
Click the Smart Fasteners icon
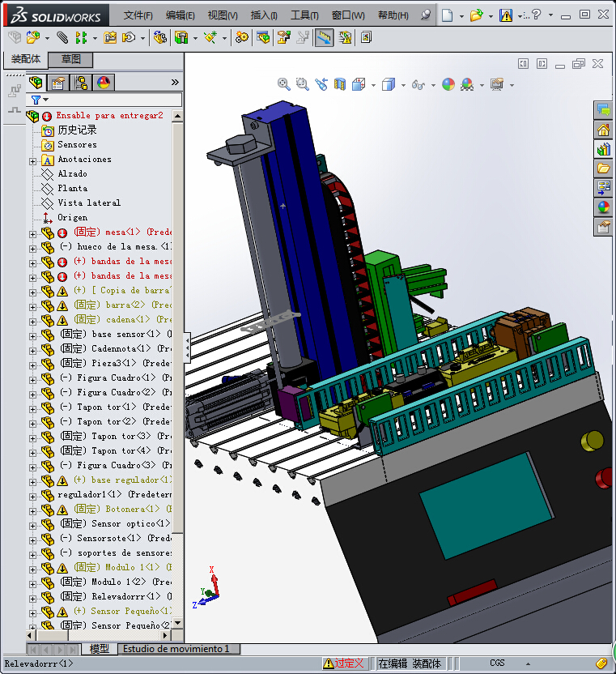click(110, 38)
